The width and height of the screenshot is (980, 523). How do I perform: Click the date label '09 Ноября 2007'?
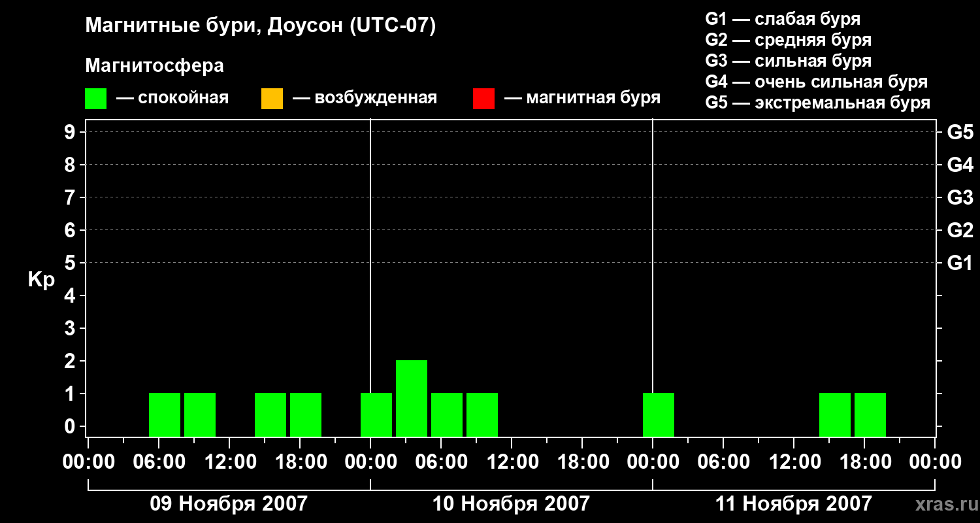[229, 503]
